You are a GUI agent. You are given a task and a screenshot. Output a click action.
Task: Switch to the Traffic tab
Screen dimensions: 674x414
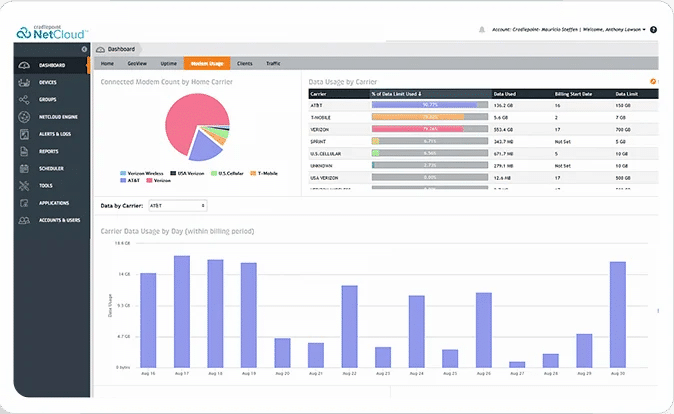[x=273, y=63]
